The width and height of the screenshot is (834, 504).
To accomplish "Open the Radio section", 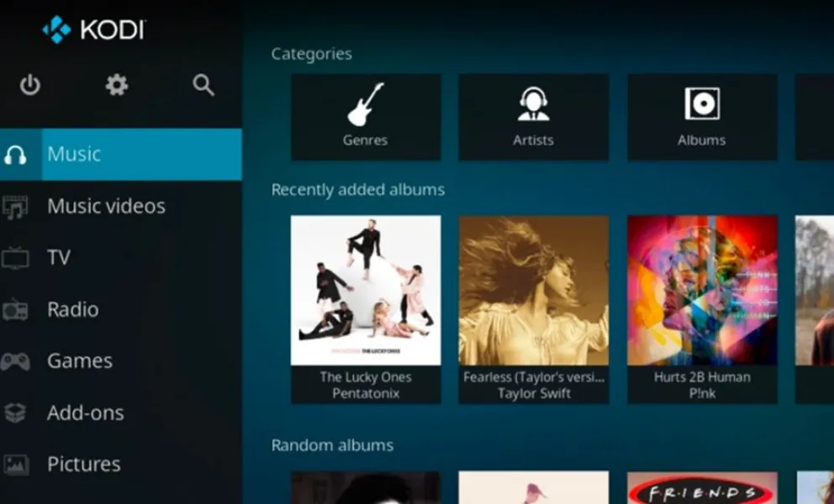I will pos(121,309).
